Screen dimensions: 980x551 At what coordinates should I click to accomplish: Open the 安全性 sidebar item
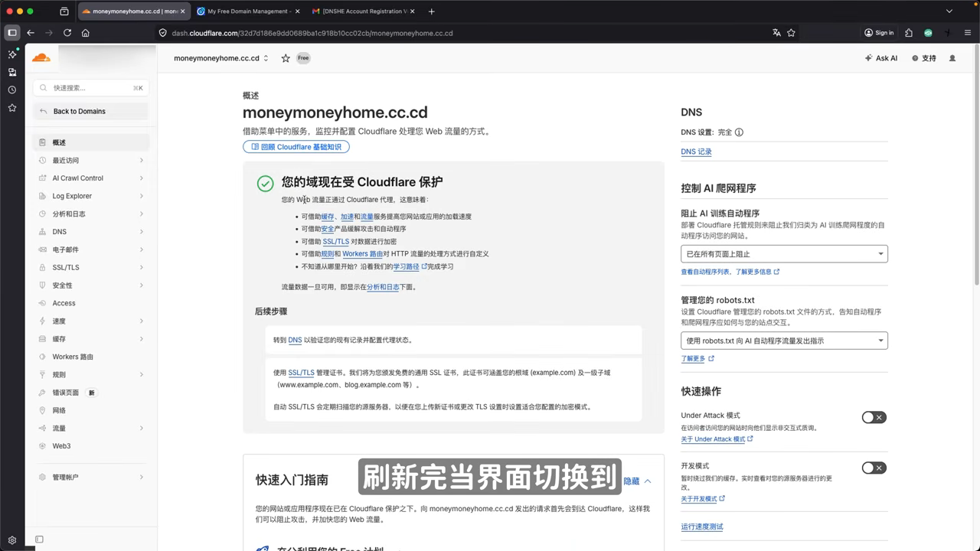click(91, 285)
